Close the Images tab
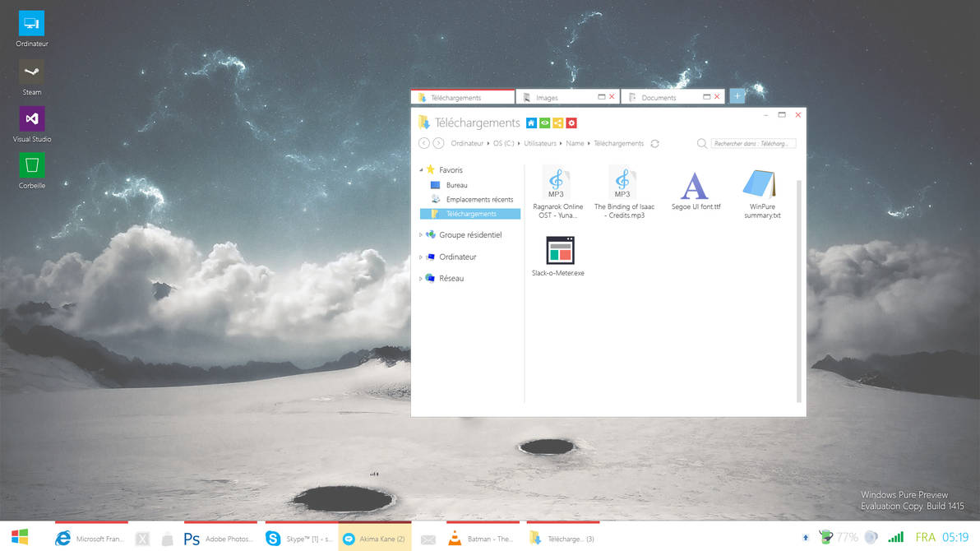The width and height of the screenshot is (980, 551). (612, 97)
